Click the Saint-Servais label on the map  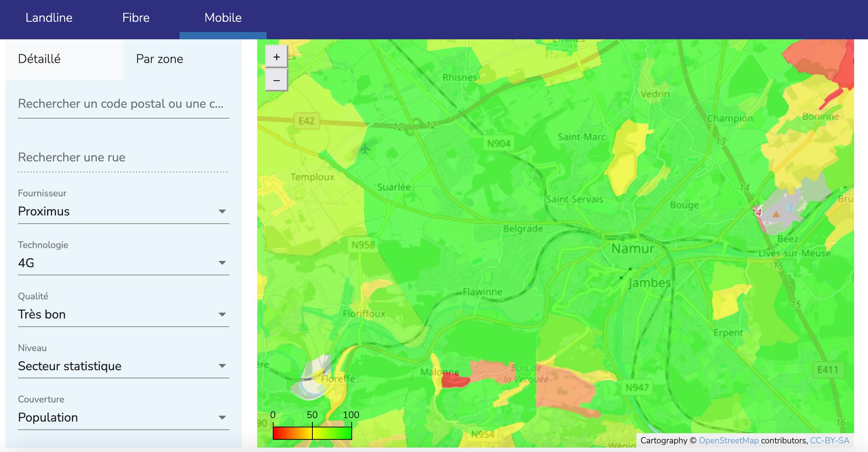pyautogui.click(x=575, y=199)
